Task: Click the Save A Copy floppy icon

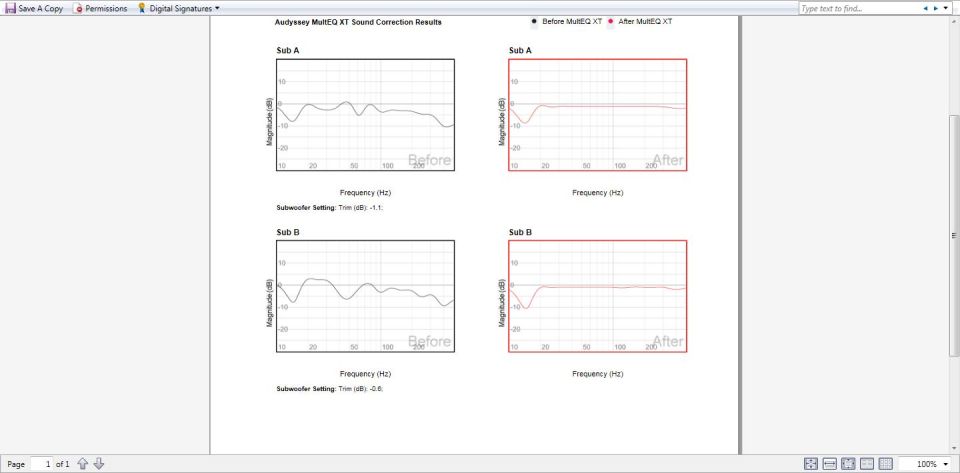Action: tap(10, 9)
